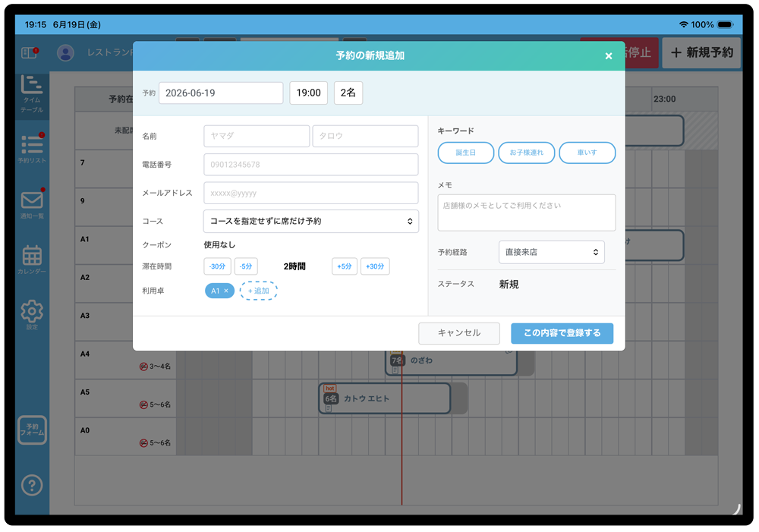Open the Settings gear icon
Viewport: 759px width, 532px height.
click(x=32, y=314)
